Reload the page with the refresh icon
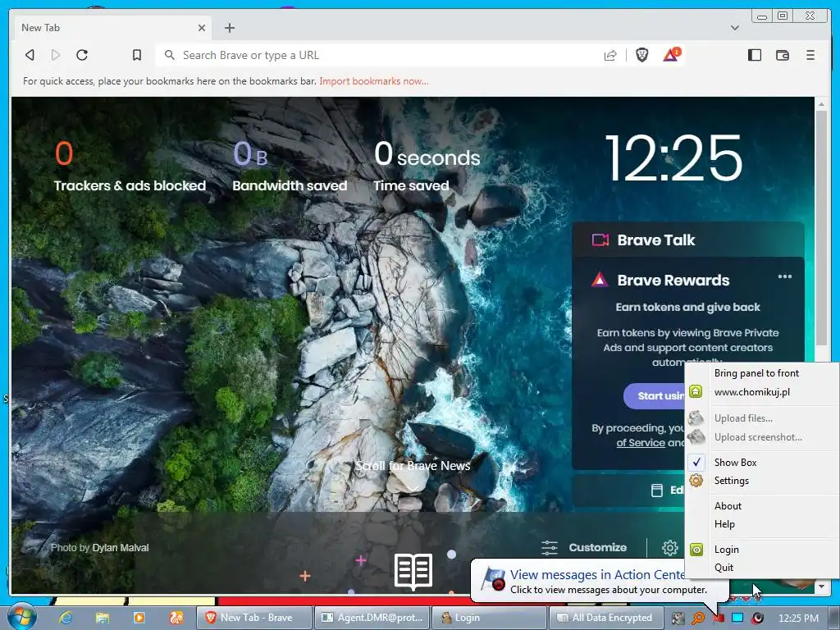Screen dimensions: 840x630 click(x=82, y=55)
